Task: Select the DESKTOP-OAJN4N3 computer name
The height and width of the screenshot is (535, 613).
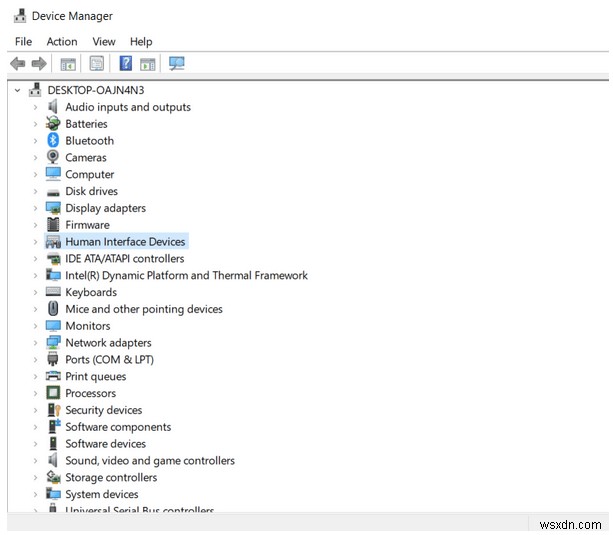Action: tap(96, 90)
